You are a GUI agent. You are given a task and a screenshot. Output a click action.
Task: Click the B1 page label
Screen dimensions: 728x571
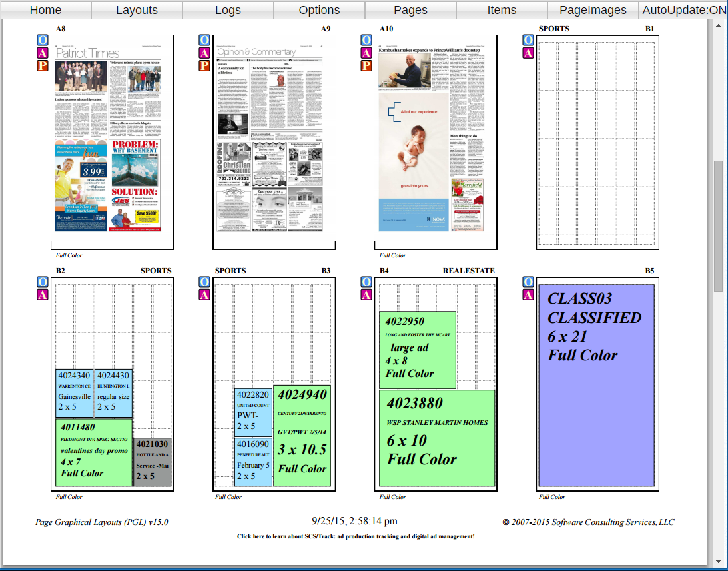649,29
